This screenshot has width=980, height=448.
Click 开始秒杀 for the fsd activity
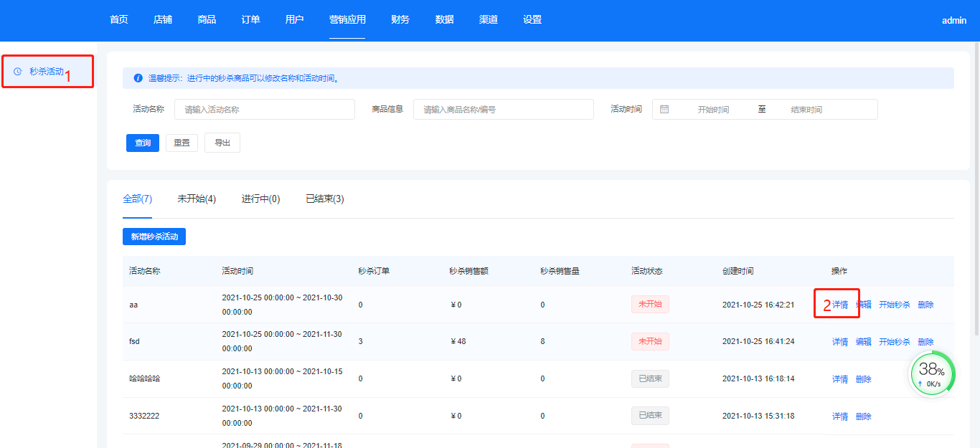coord(894,342)
